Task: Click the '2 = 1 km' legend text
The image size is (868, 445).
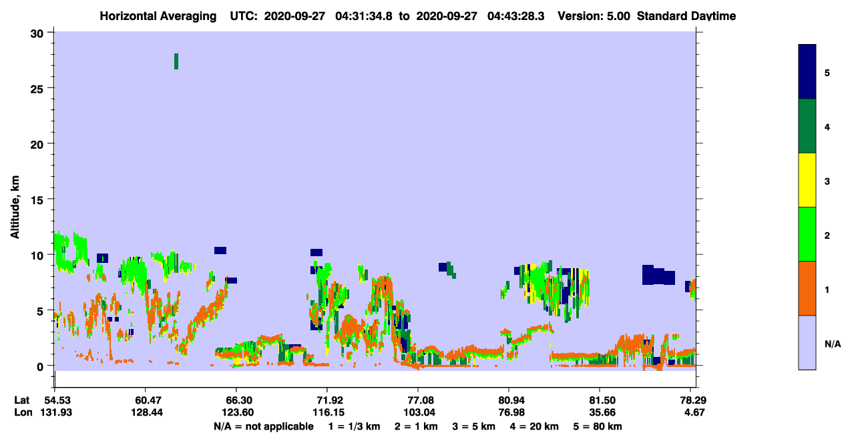Action: [416, 426]
